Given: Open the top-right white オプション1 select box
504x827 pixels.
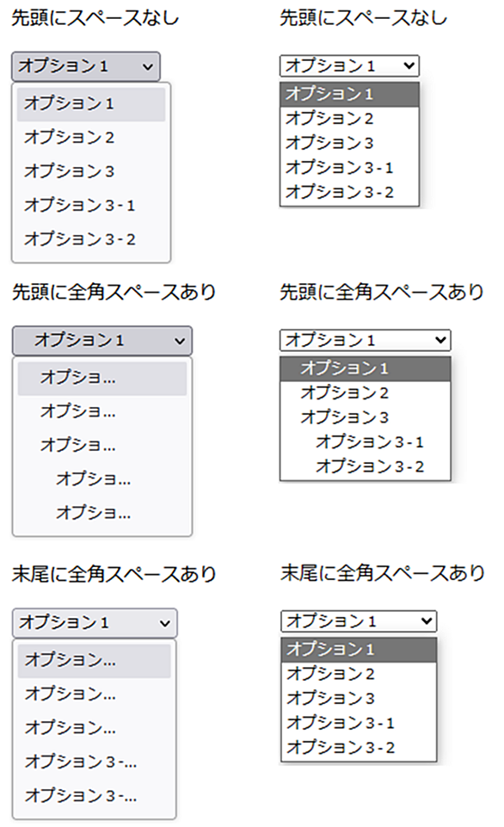Looking at the screenshot, I should 349,66.
